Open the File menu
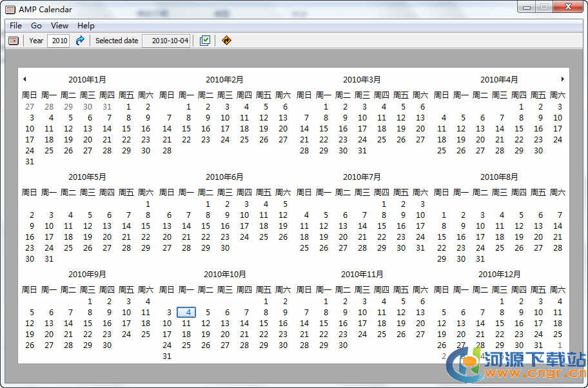The height and width of the screenshot is (388, 588). (x=15, y=26)
